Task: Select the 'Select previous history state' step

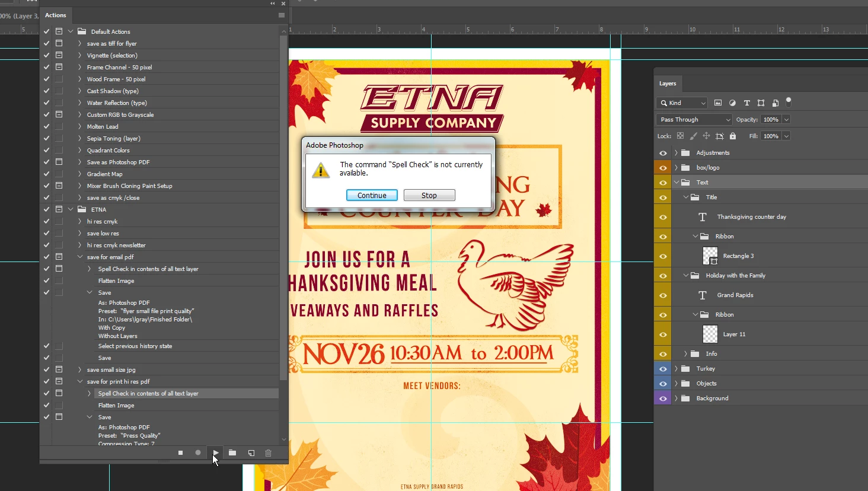Action: 135,346
